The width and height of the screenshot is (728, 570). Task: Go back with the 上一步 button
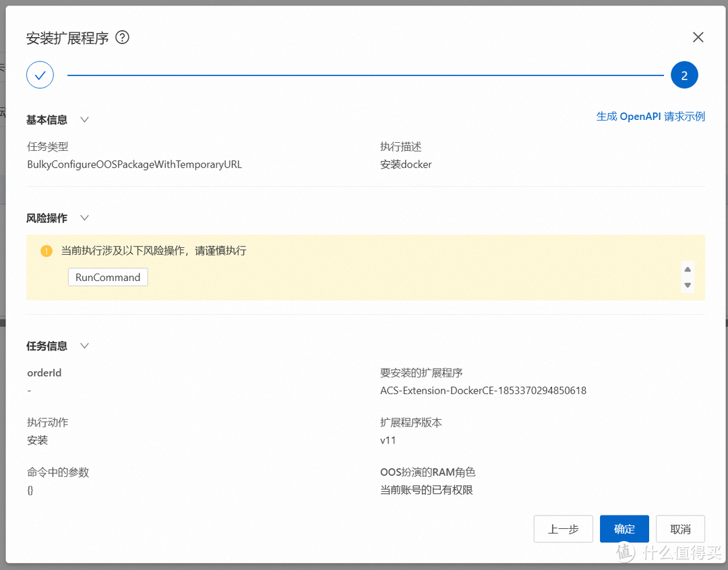click(563, 530)
